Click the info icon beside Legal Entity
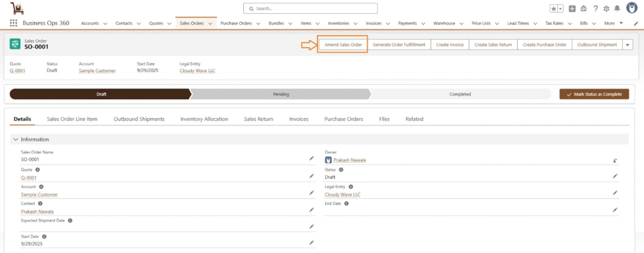The height and width of the screenshot is (253, 644). (351, 186)
